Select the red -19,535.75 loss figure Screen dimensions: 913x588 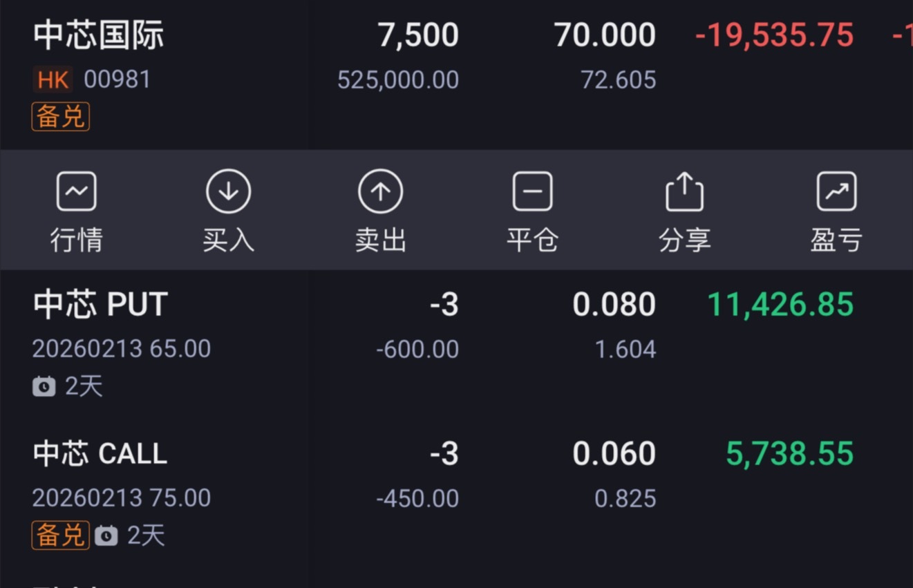pos(775,35)
